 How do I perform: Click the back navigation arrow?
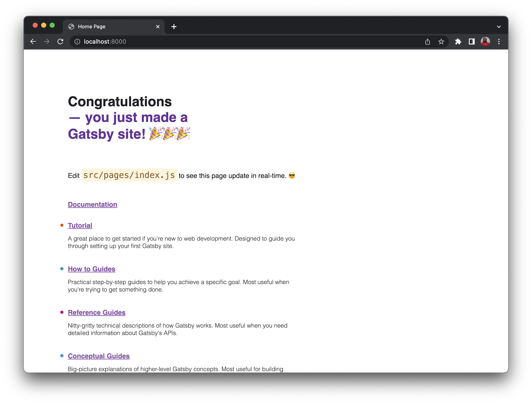pos(33,42)
